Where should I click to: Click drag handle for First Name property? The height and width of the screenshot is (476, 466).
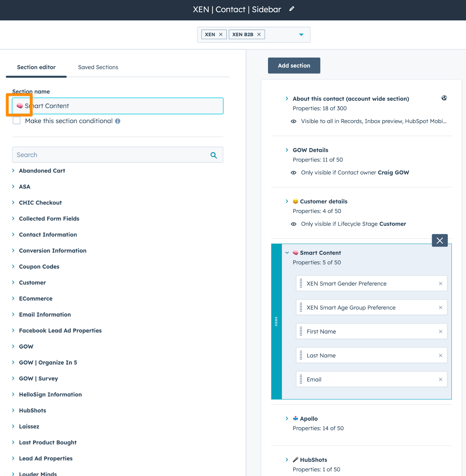(301, 331)
